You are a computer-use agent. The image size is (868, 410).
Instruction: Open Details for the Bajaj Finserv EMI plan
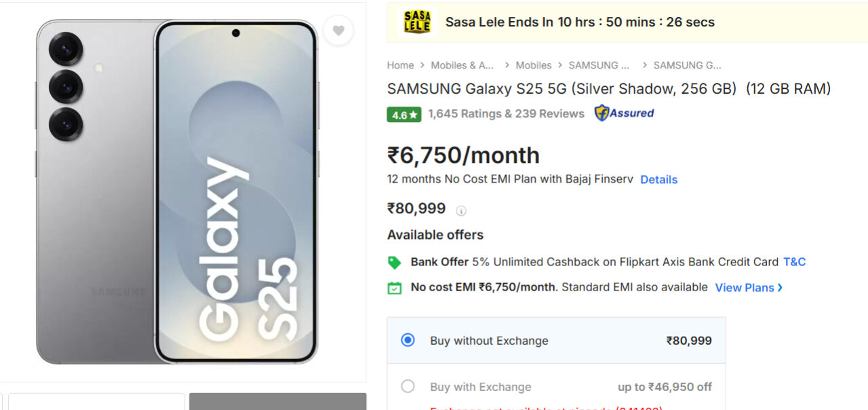pyautogui.click(x=658, y=180)
